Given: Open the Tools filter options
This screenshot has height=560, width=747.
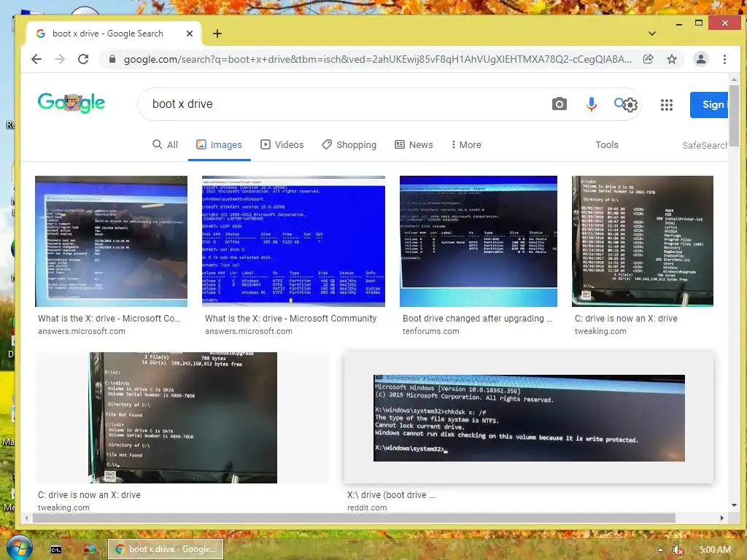Looking at the screenshot, I should click(606, 145).
